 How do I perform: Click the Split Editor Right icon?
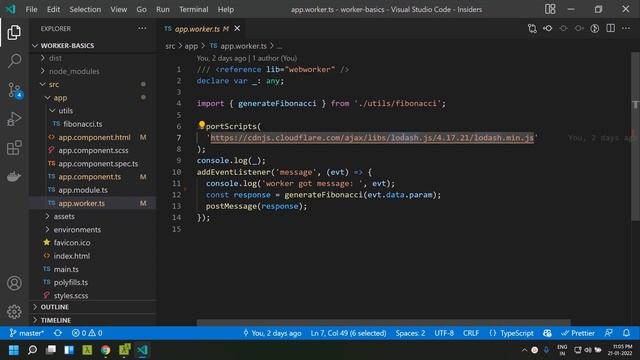click(611, 28)
